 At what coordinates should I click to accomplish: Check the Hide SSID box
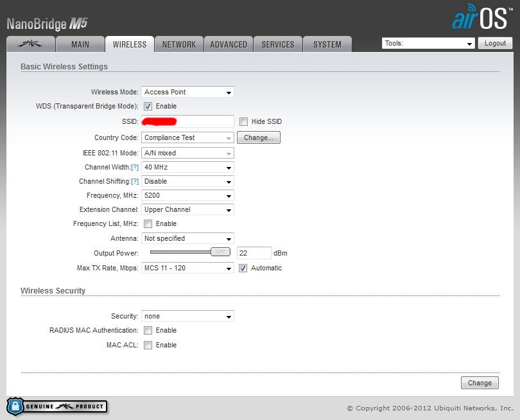pyautogui.click(x=244, y=121)
